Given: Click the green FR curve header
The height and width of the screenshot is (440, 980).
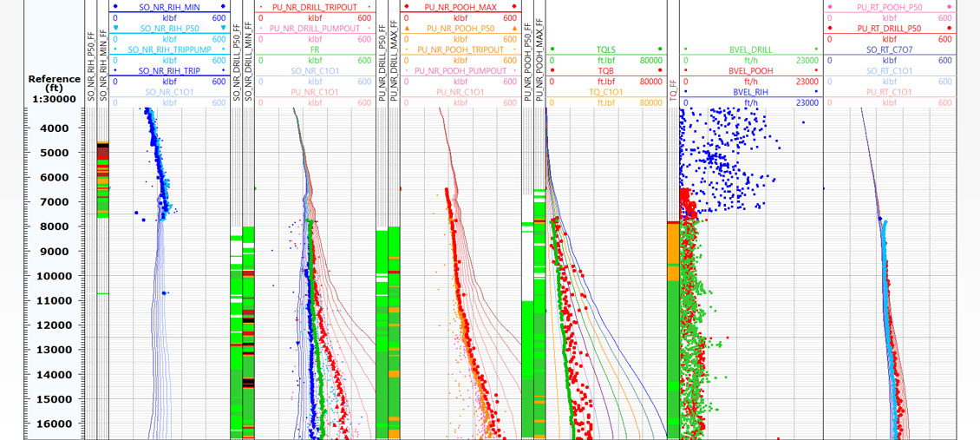Looking at the screenshot, I should pyautogui.click(x=314, y=49).
